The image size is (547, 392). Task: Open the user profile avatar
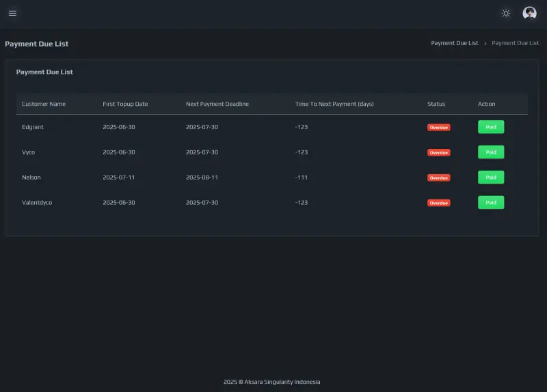529,13
